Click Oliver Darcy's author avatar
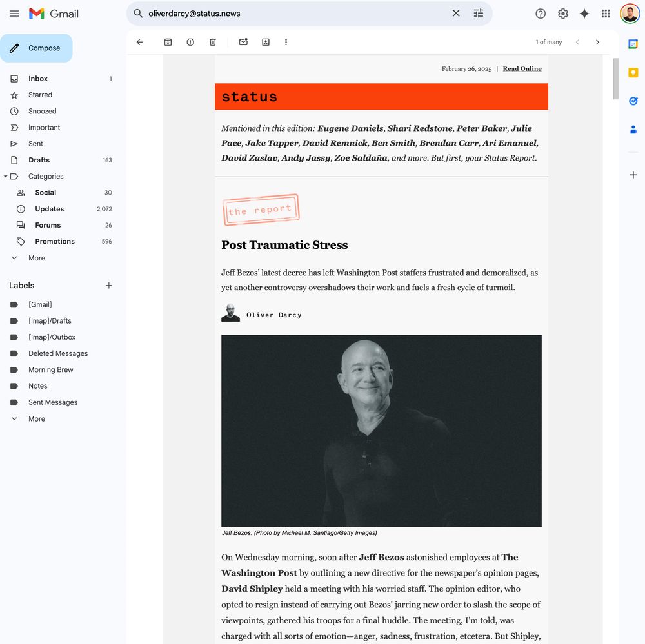Screen dimensions: 645x644 click(x=230, y=313)
